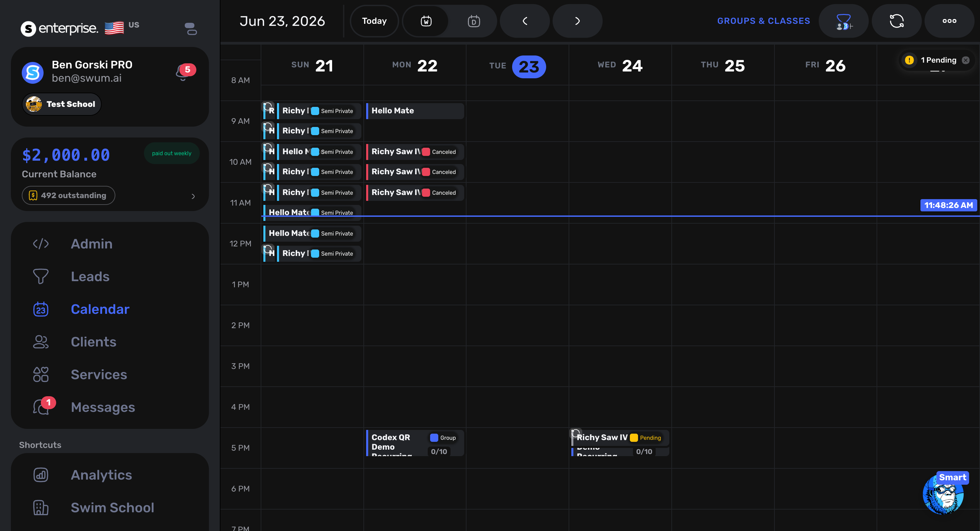980x531 pixels.
Task: Open Richy Saw IV Pending event Wednesday
Action: [x=620, y=438]
